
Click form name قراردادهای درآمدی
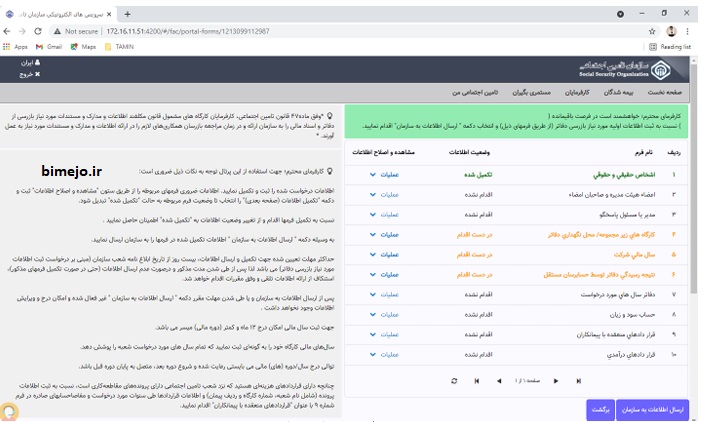click(631, 355)
